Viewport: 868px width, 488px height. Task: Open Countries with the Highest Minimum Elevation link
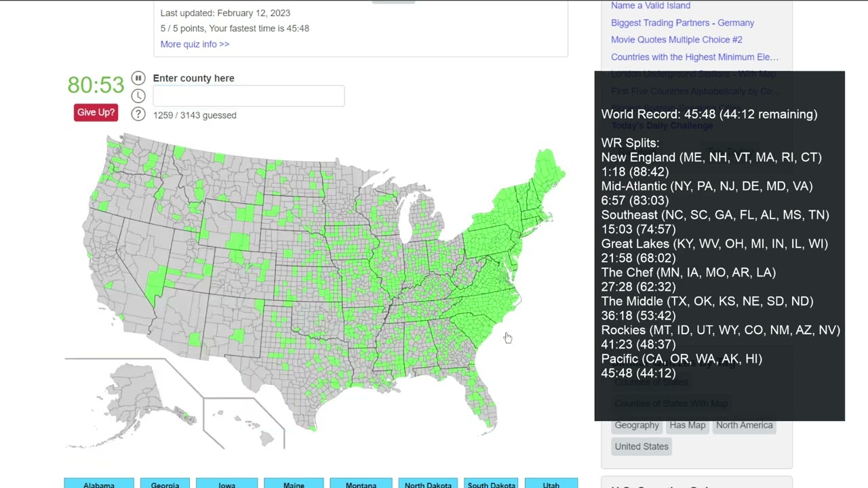694,57
